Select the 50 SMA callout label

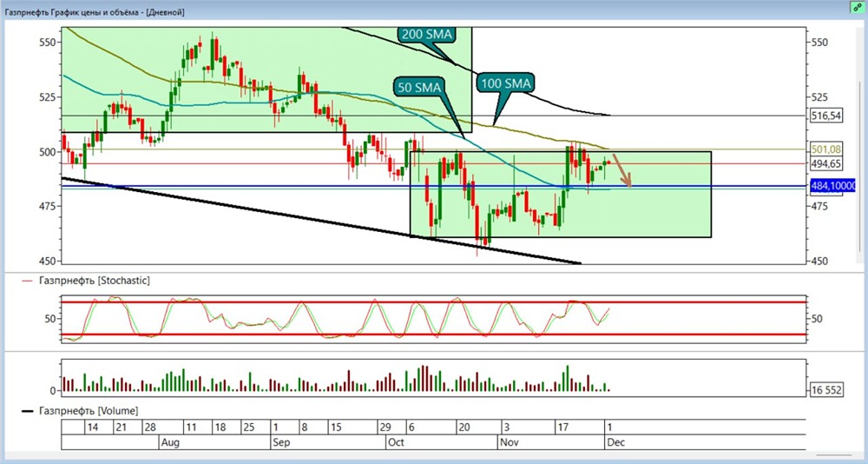[418, 87]
